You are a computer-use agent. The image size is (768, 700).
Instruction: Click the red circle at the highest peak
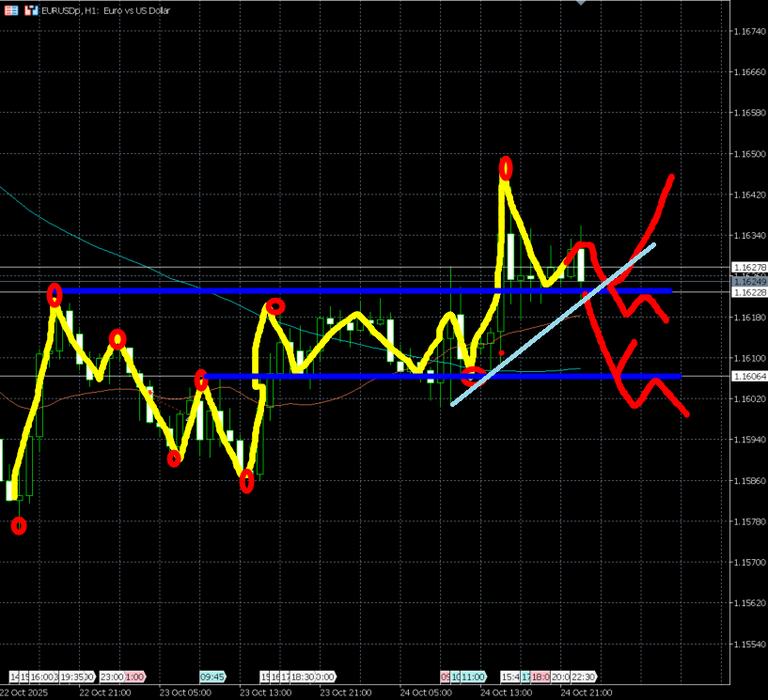(x=506, y=168)
